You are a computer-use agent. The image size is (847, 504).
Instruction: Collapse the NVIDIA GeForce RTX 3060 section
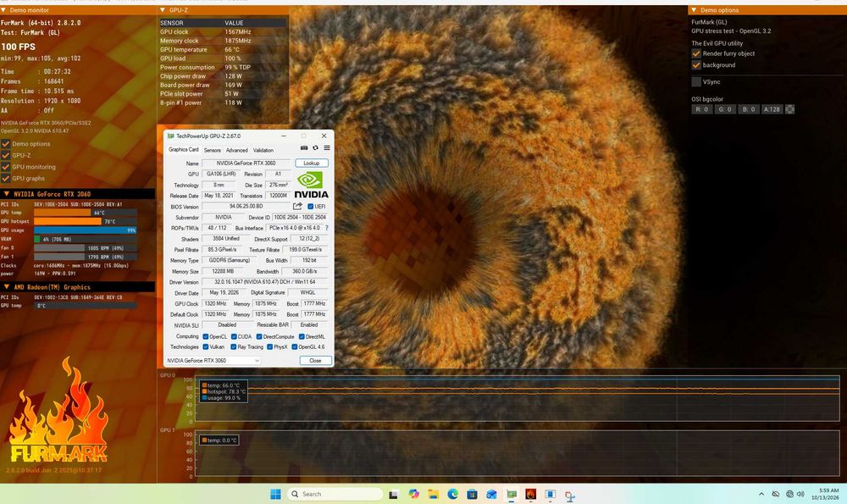coord(7,194)
